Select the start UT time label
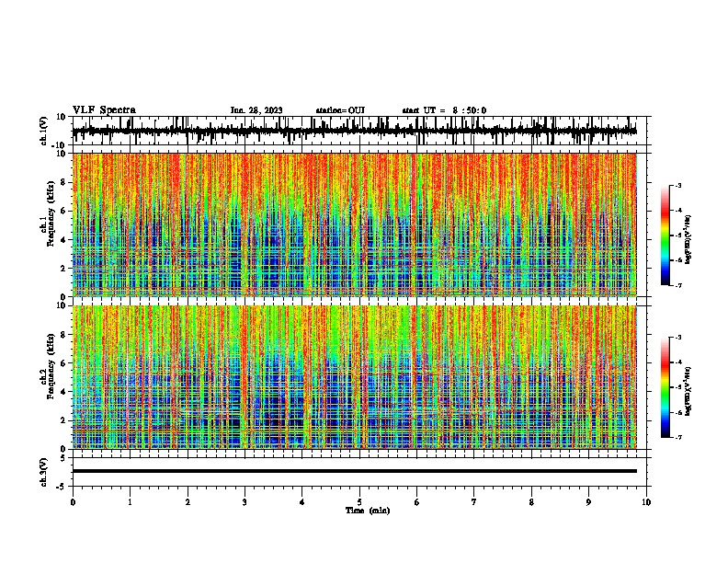The width and height of the screenshot is (728, 563). [x=444, y=110]
